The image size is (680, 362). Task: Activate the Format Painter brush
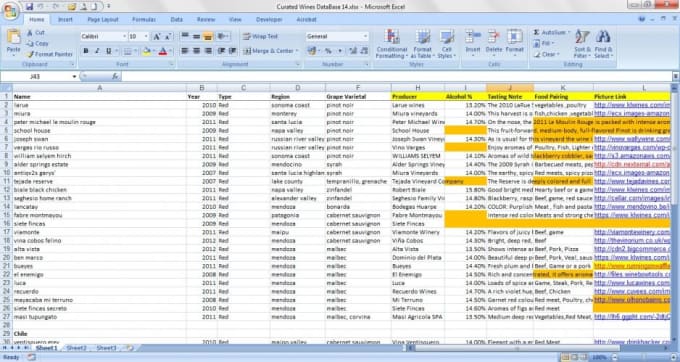[49, 54]
